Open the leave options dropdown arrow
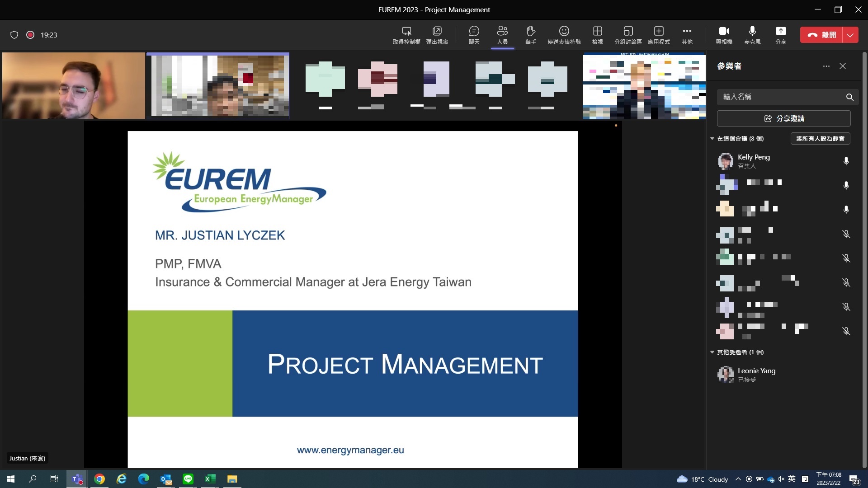 (x=850, y=35)
